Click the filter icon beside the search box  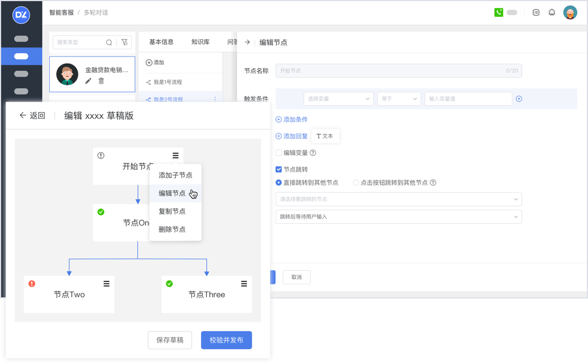(124, 42)
